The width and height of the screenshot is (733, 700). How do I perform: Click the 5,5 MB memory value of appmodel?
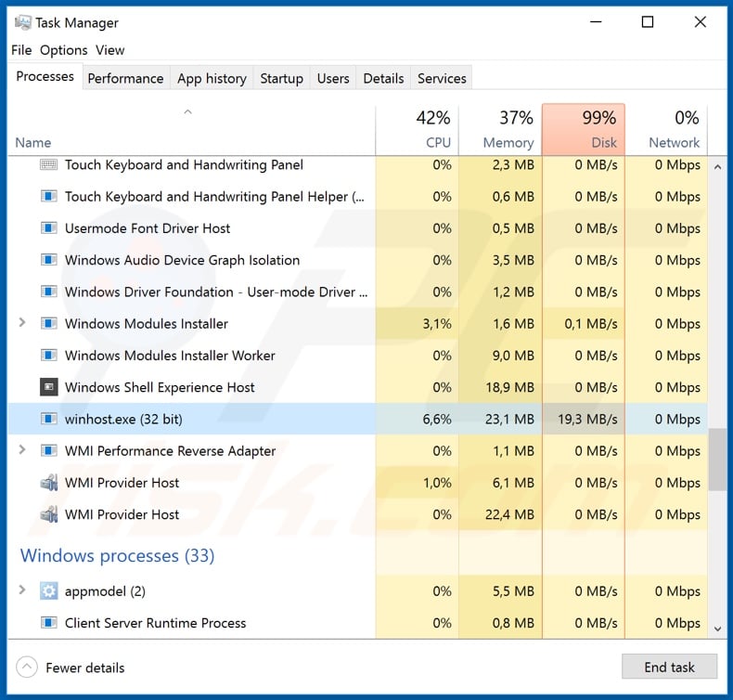click(513, 591)
